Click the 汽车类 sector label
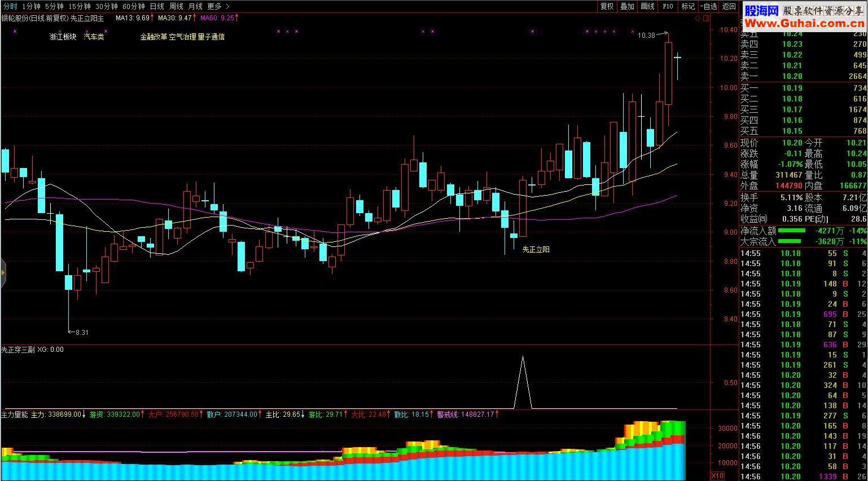The width and height of the screenshot is (868, 481). [94, 37]
